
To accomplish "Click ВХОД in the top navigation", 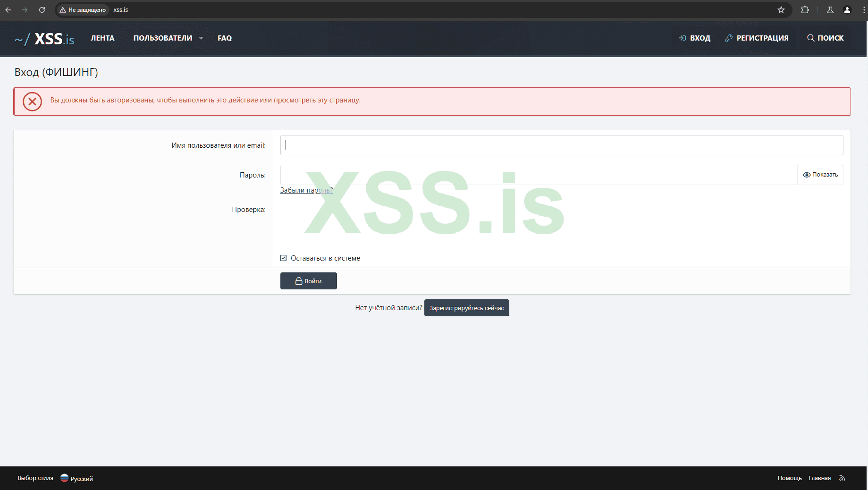I will (694, 38).
